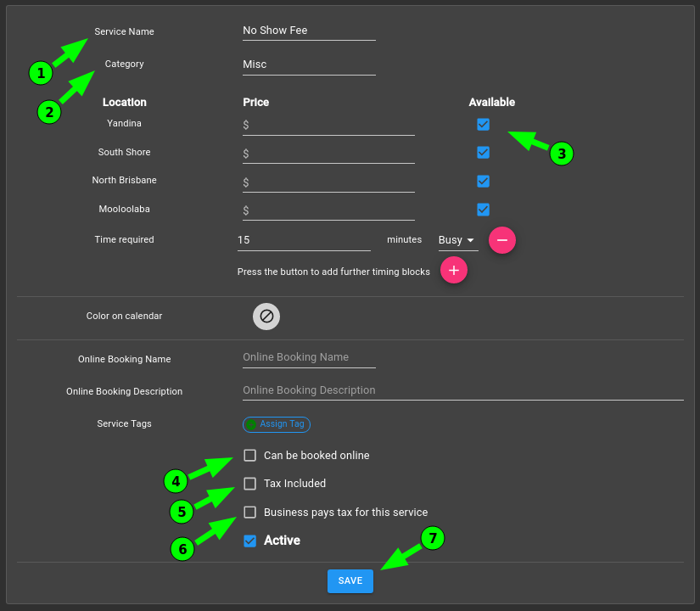Open the calendar color picker circle
This screenshot has width=700, height=611.
tap(266, 317)
